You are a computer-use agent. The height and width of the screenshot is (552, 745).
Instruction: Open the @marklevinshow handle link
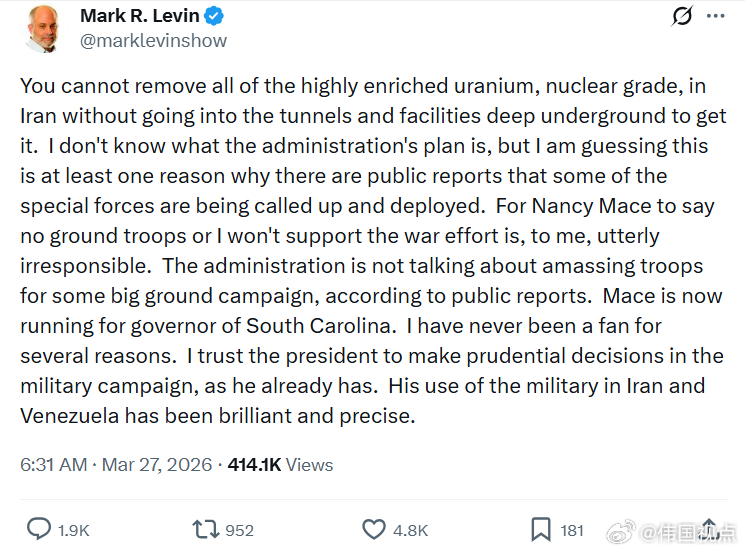point(152,41)
